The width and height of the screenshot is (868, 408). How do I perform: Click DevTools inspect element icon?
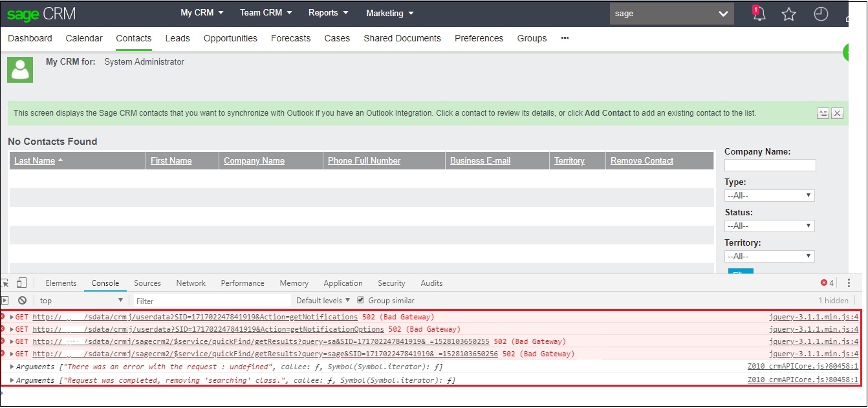(x=5, y=283)
